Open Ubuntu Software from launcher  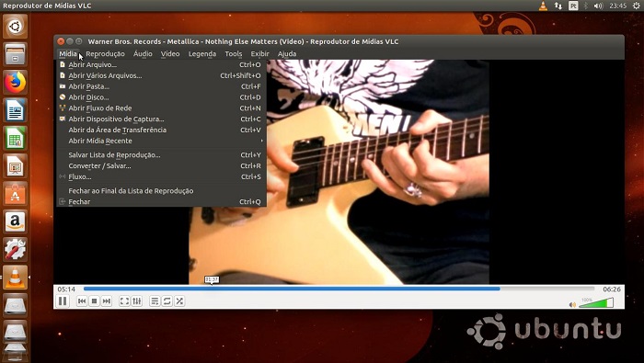(x=16, y=194)
